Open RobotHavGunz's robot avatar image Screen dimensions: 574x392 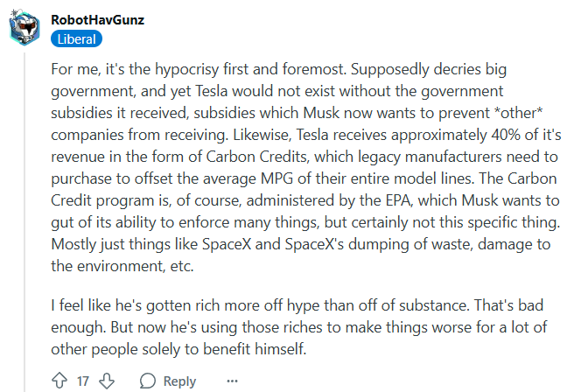24,28
